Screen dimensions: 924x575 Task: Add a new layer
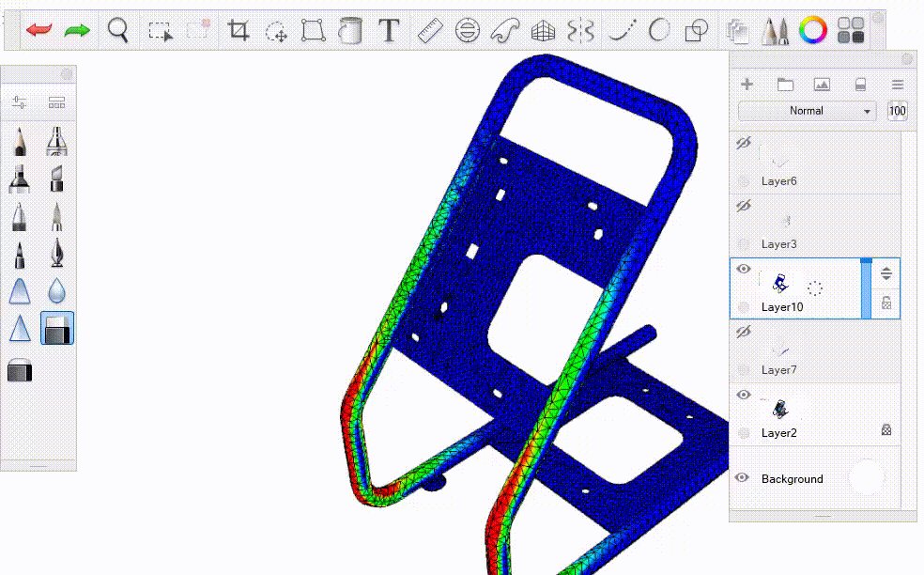[747, 85]
